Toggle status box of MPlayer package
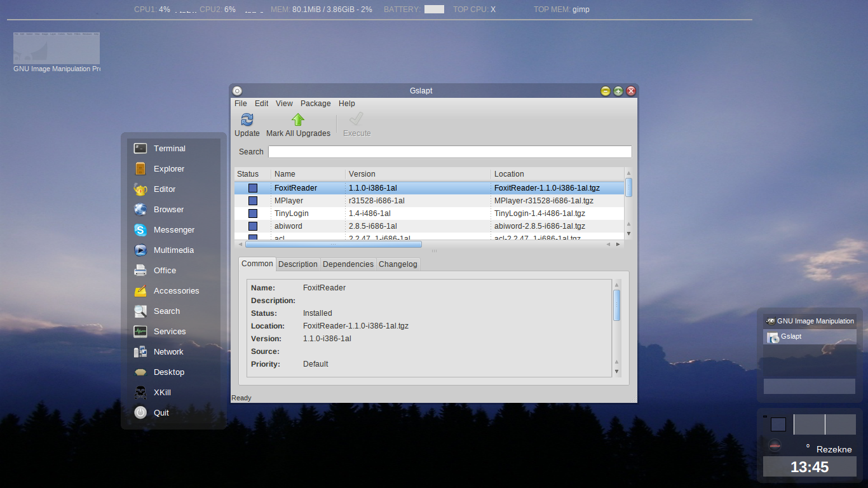The width and height of the screenshot is (868, 488). (x=253, y=201)
